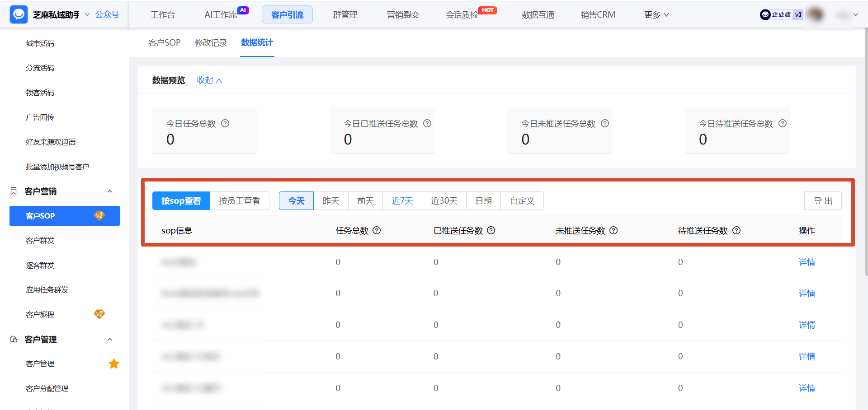Open 详情 for the fourth SOP row
The height and width of the screenshot is (410, 868).
tap(807, 357)
